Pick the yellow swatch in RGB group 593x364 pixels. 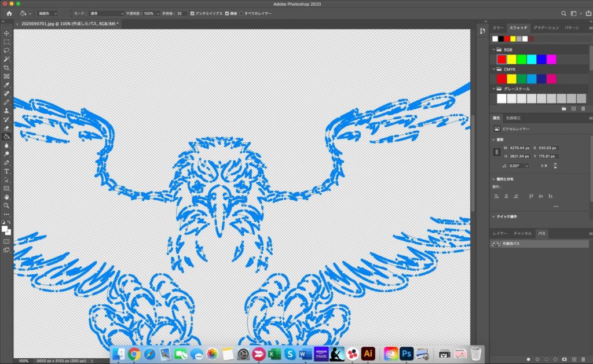511,59
